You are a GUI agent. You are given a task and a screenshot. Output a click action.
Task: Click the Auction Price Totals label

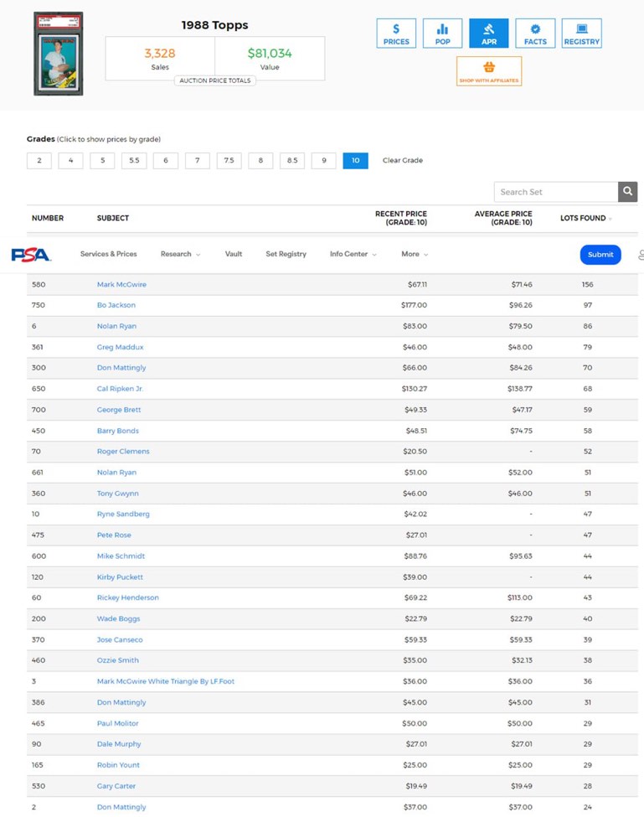click(x=215, y=80)
